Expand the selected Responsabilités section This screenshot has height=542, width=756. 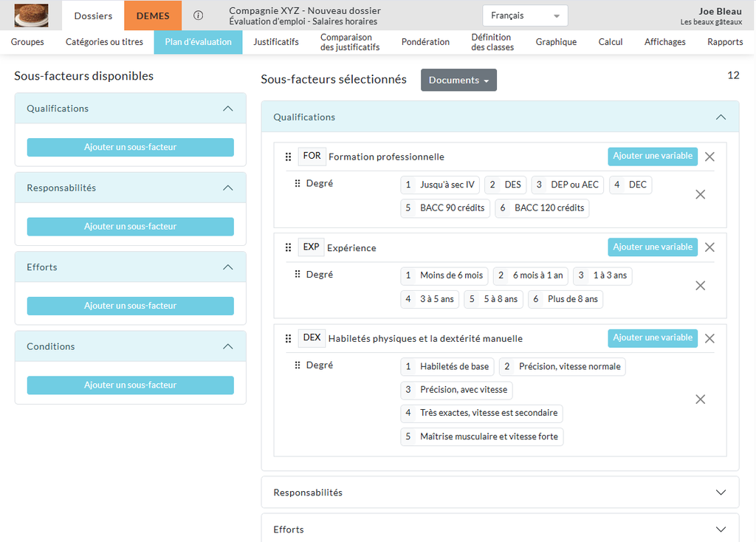click(721, 493)
